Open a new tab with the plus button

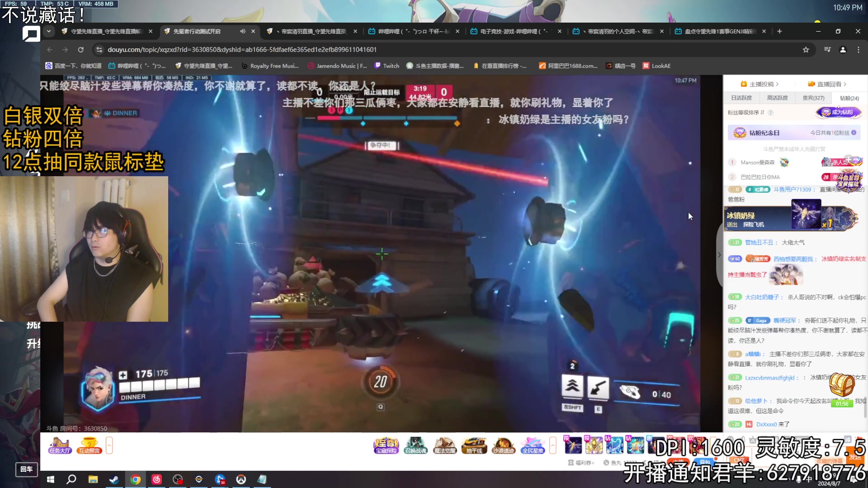click(779, 31)
